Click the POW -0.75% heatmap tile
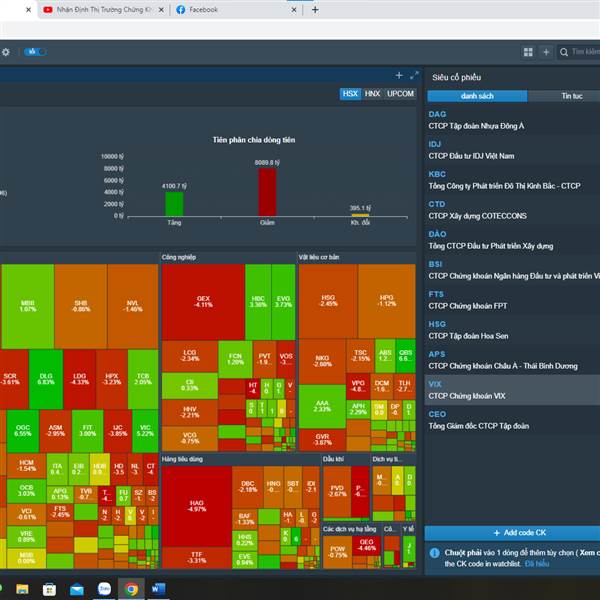Image resolution: width=600 pixels, height=600 pixels. (x=338, y=552)
